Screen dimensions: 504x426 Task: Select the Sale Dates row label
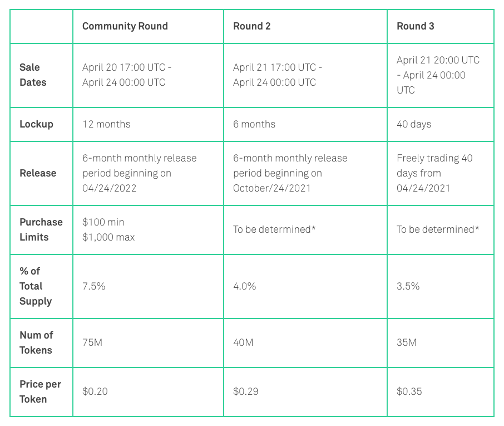[x=33, y=75]
